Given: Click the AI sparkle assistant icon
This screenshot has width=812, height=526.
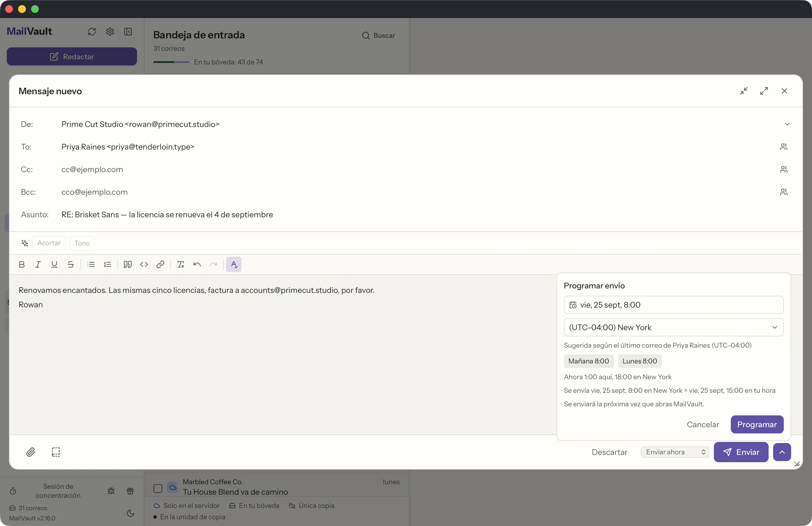Looking at the screenshot, I should coord(25,243).
